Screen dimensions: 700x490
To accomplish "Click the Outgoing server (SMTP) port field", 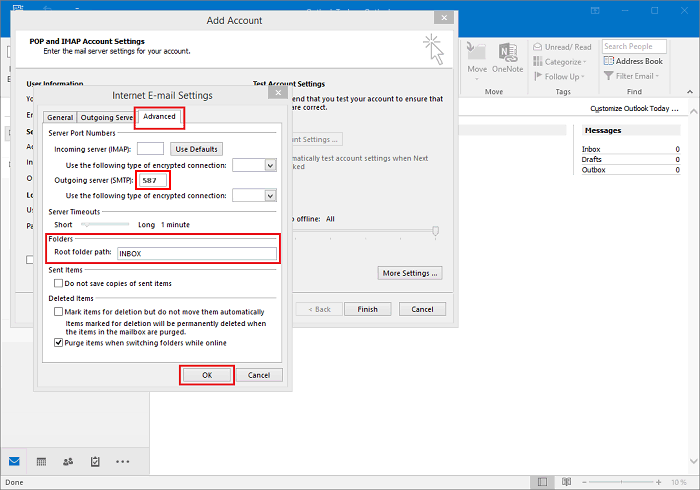I will pos(153,180).
